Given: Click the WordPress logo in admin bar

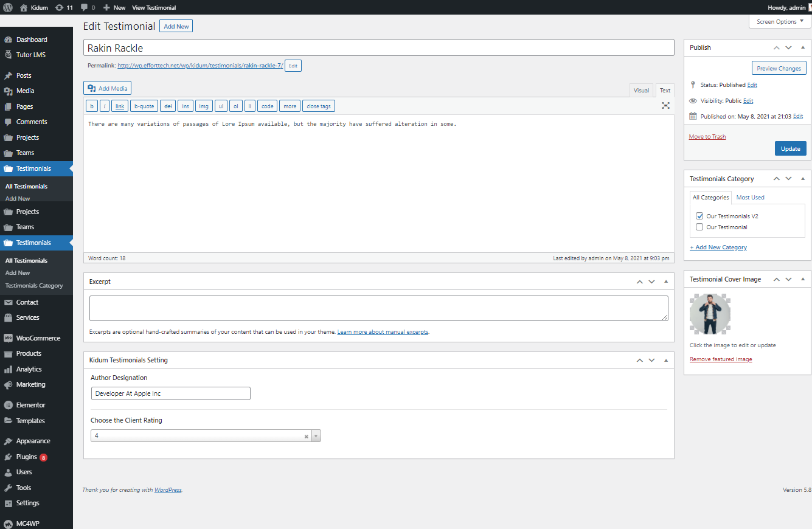Looking at the screenshot, I should pos(7,7).
